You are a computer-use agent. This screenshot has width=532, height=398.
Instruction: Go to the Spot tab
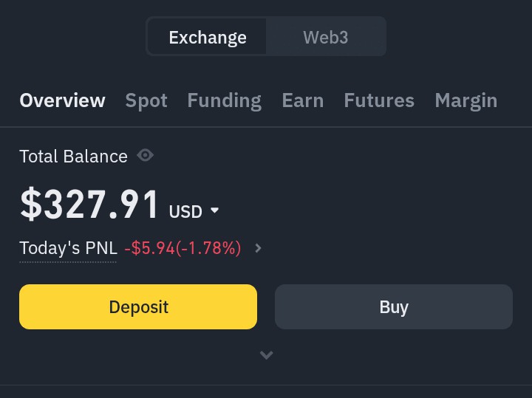(146, 101)
